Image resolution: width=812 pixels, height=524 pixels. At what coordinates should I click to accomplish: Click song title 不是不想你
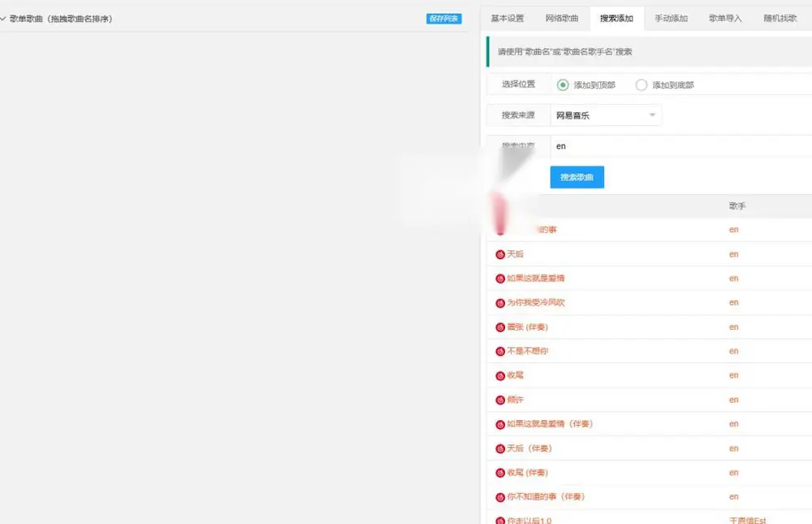[527, 351]
